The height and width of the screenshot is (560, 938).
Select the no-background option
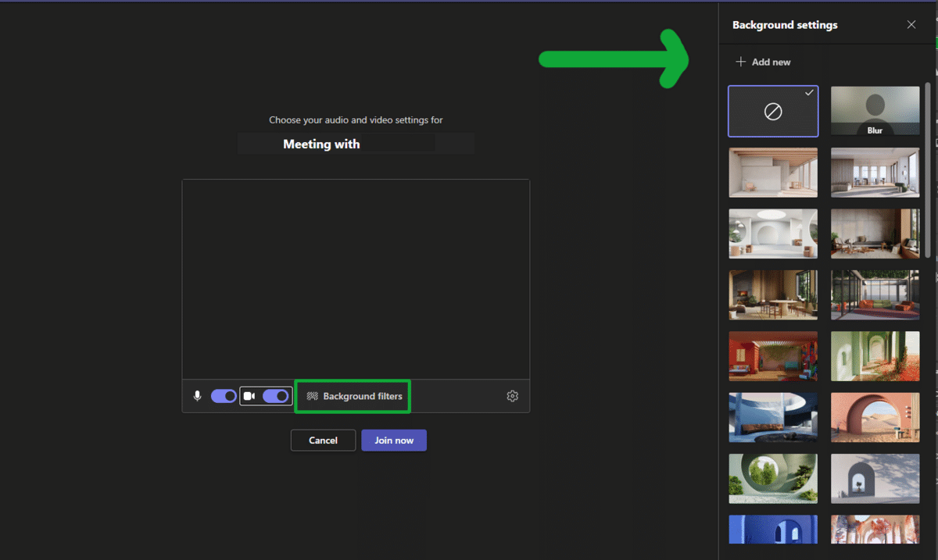[773, 112]
